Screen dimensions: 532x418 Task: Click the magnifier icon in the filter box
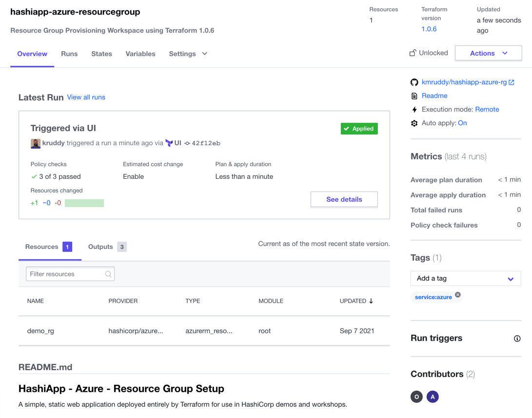coord(108,274)
